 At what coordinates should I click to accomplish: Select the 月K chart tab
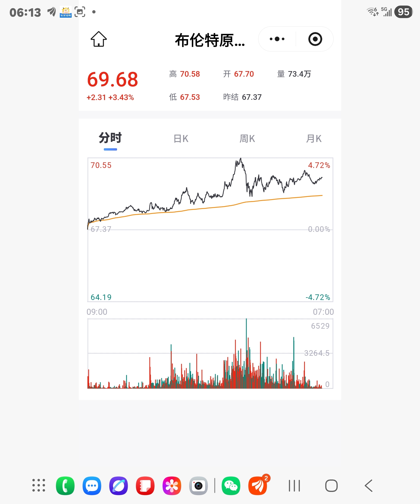click(314, 139)
